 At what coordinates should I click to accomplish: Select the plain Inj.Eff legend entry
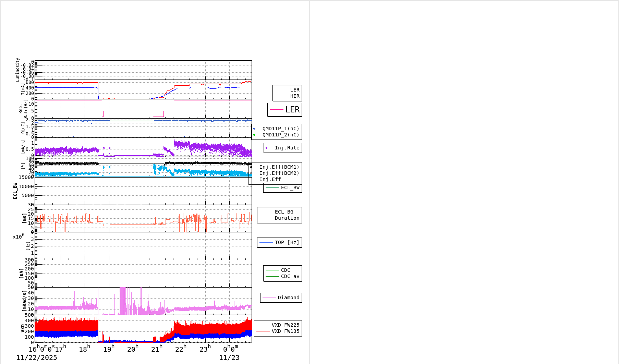coord(270,179)
